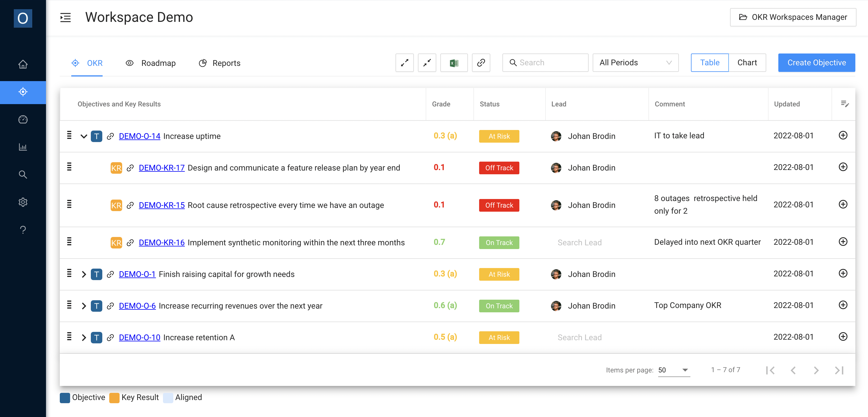
Task: Toggle the navigation menu hamburger icon
Action: pos(65,17)
